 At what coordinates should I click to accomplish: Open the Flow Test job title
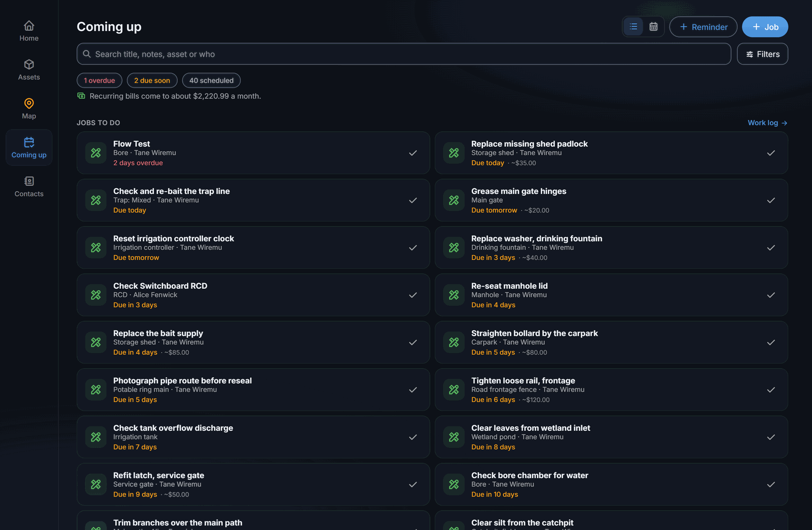(131, 144)
